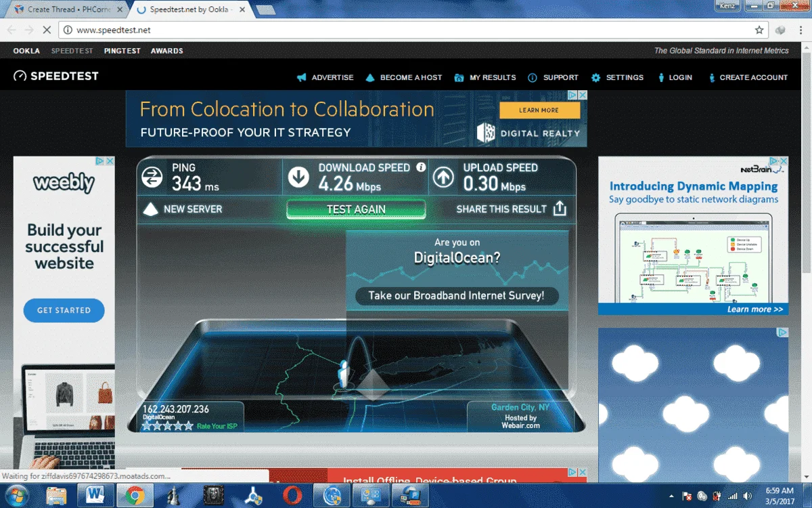
Task: Open the Support link
Action: 561,77
